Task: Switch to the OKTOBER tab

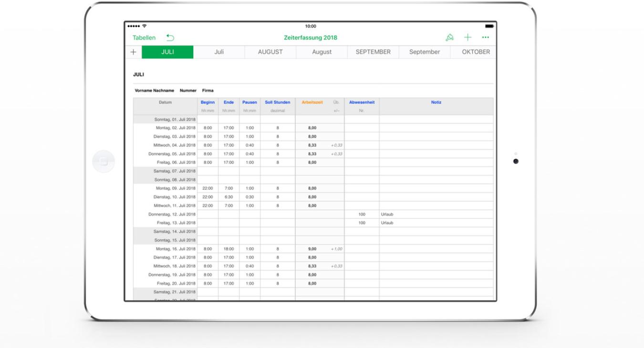Action: (475, 52)
